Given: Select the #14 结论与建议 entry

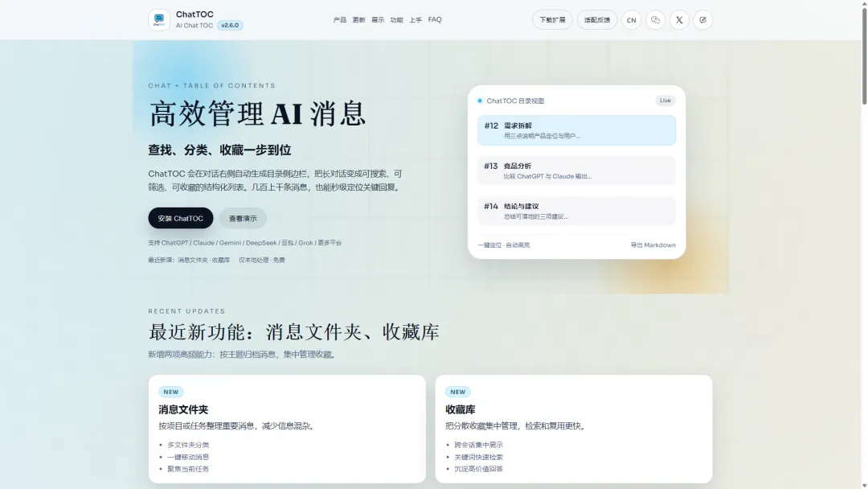Looking at the screenshot, I should 576,211.
